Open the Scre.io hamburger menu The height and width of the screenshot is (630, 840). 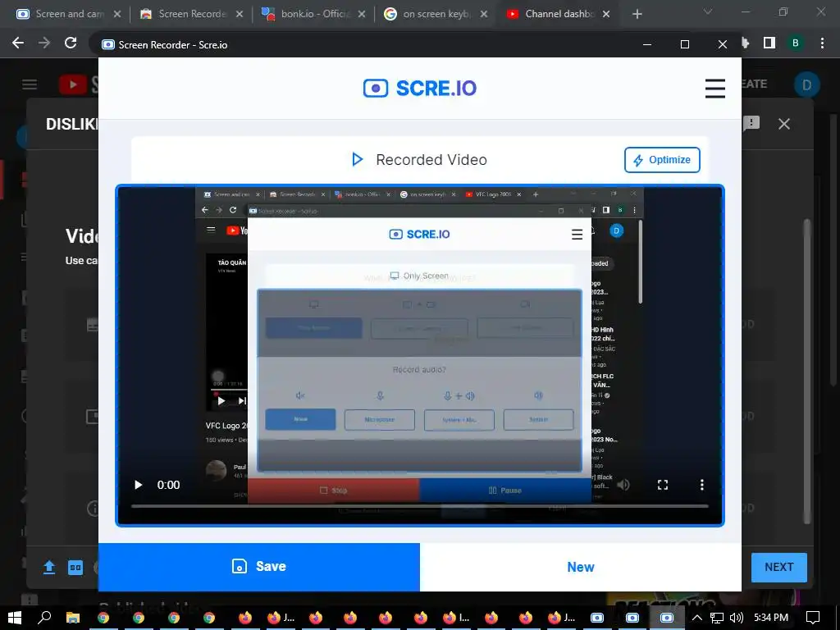coord(714,89)
